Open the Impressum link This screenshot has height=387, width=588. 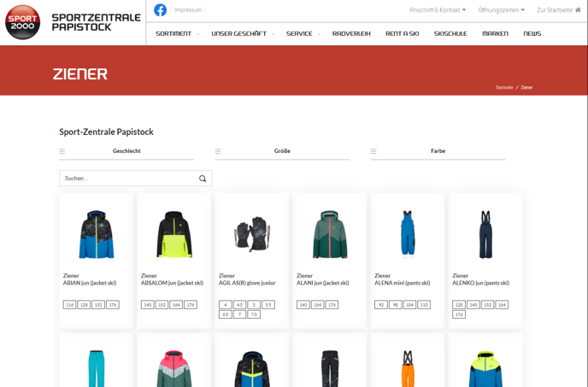[188, 10]
